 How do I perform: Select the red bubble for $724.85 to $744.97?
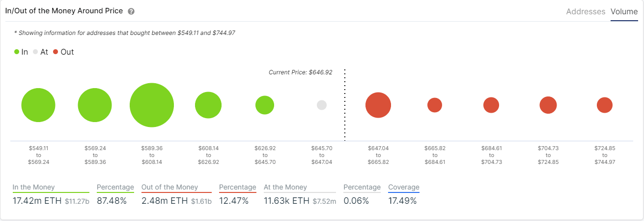(605, 105)
